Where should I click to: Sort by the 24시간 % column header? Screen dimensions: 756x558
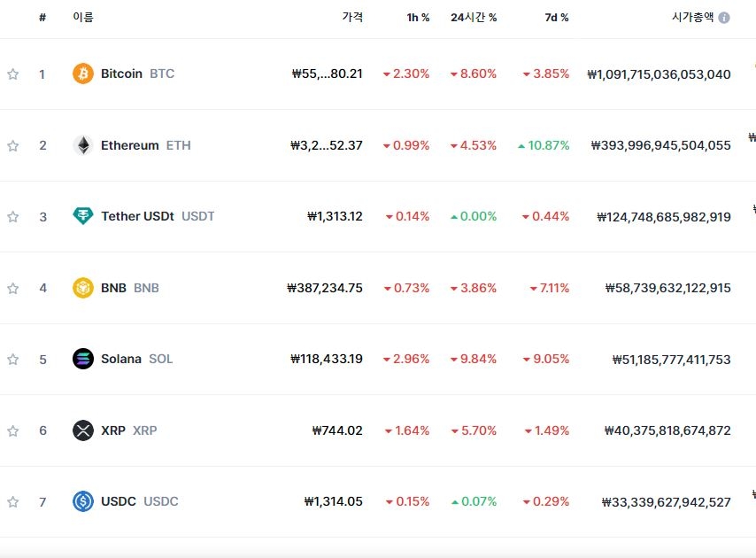click(x=474, y=18)
